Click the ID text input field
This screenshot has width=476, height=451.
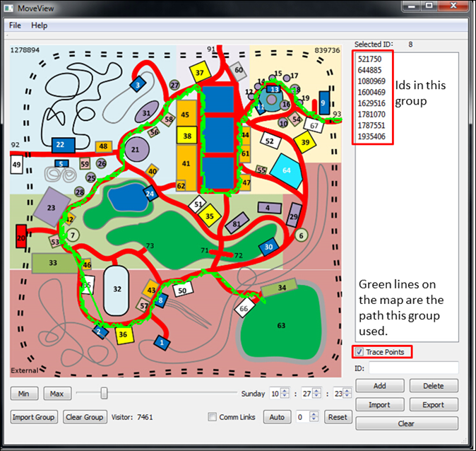(x=413, y=368)
